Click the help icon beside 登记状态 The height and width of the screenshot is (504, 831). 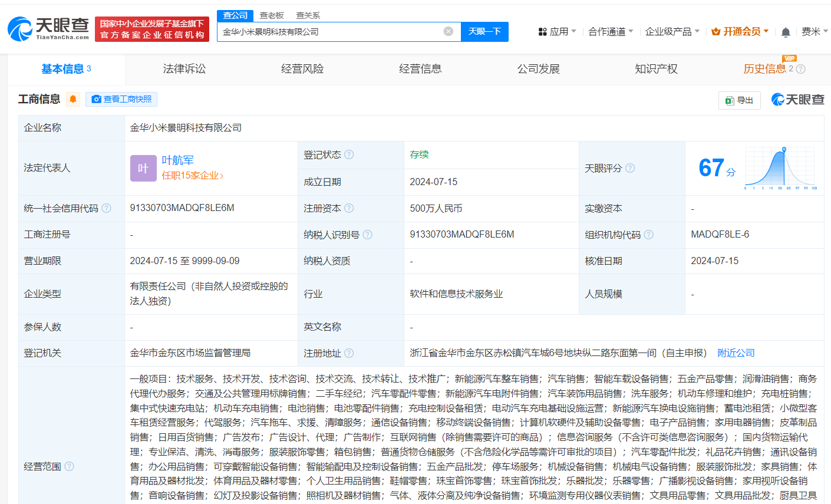(x=350, y=154)
